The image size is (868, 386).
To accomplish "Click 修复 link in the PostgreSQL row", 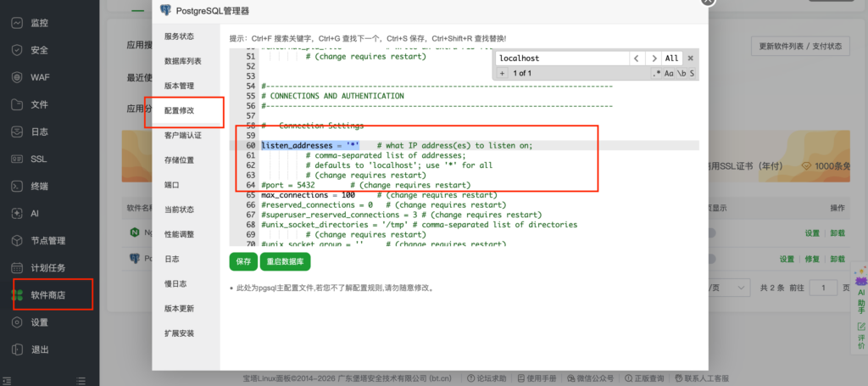I will pos(812,259).
